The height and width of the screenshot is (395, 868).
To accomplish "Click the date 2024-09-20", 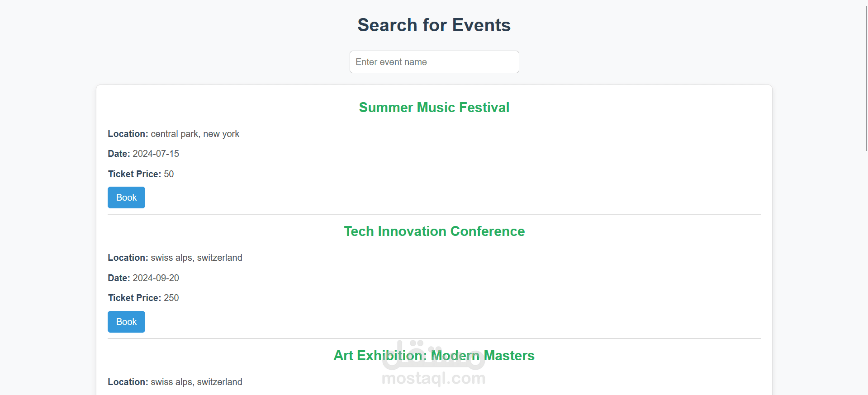I will (x=156, y=278).
